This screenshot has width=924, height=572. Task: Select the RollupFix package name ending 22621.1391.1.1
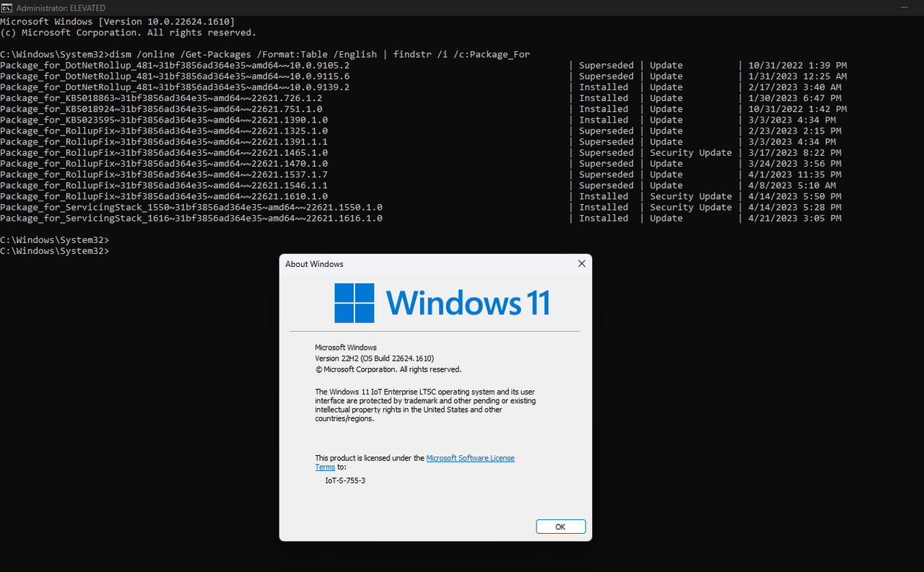point(164,141)
